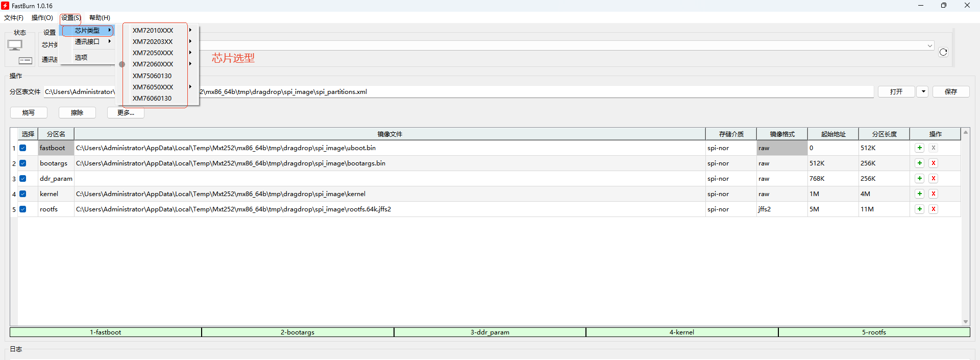Add a partition after bootargs row
980x360 pixels.
point(920,163)
